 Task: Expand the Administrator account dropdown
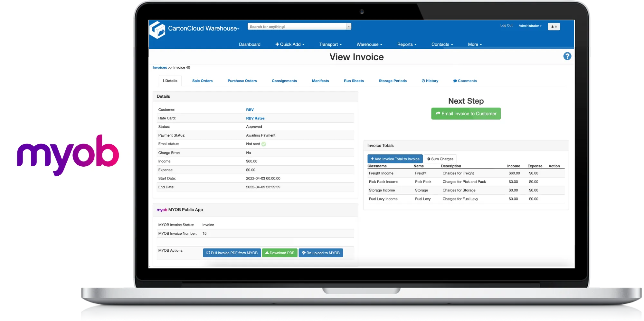pyautogui.click(x=530, y=25)
